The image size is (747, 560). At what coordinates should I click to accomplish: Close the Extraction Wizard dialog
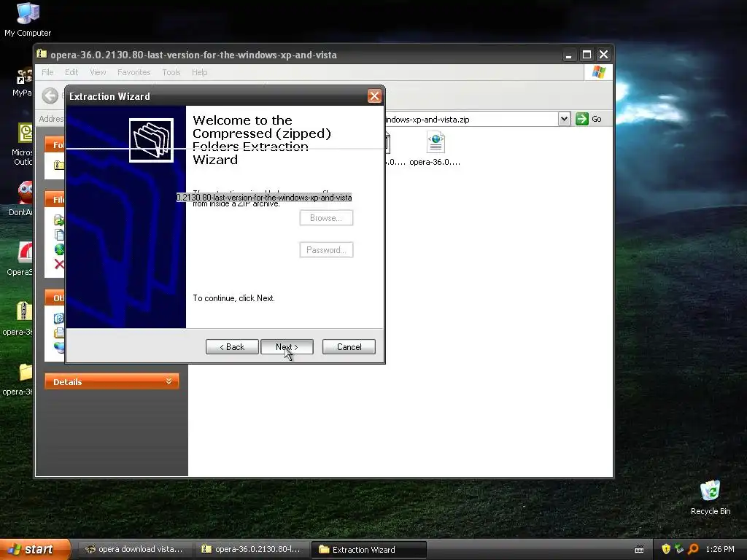[x=374, y=96]
